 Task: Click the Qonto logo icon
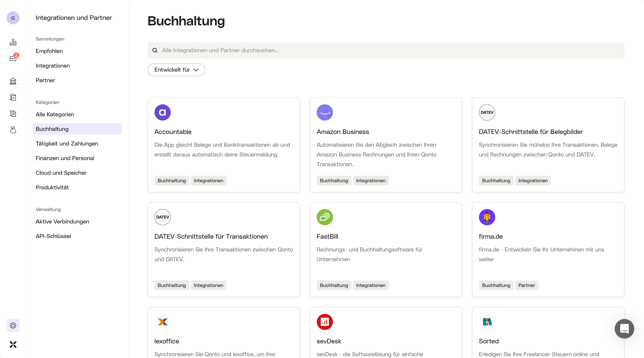click(x=13, y=345)
